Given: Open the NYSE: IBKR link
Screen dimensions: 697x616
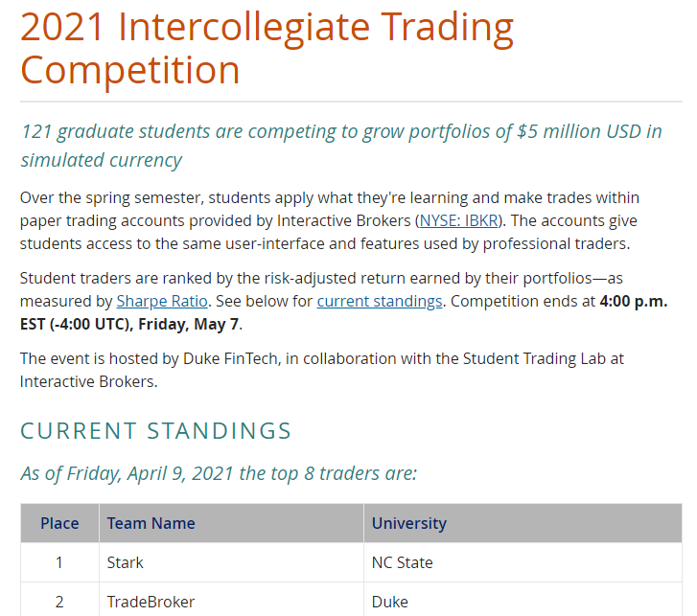Looking at the screenshot, I should pos(458,220).
